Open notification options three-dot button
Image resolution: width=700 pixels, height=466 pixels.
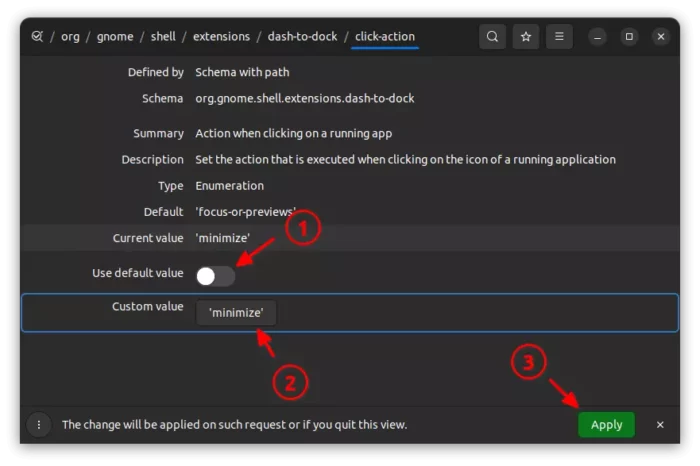click(39, 424)
